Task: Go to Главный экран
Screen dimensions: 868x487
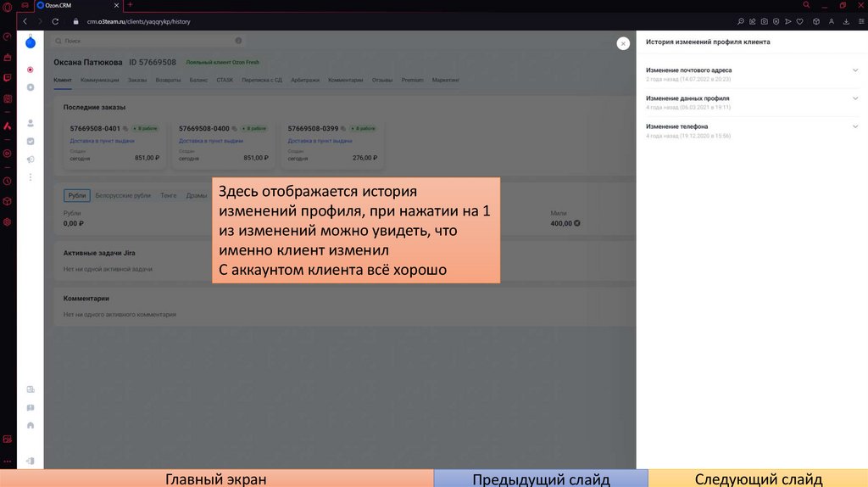Action: 216,479
